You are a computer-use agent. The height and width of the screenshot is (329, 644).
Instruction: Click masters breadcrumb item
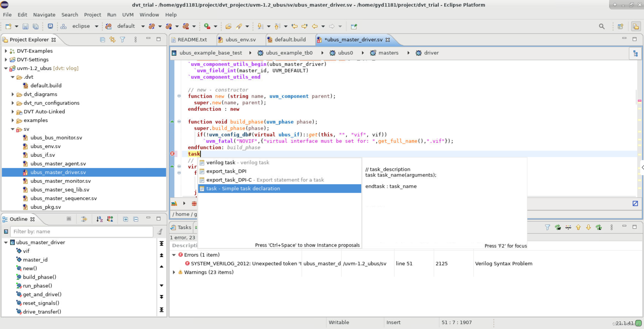click(388, 53)
